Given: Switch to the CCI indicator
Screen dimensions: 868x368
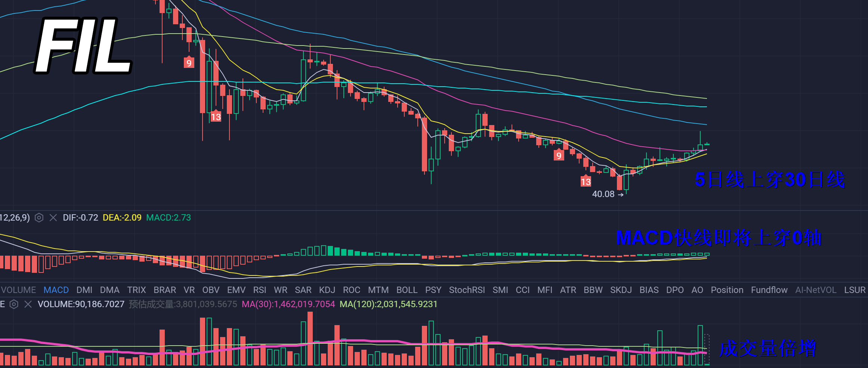Looking at the screenshot, I should coord(522,290).
